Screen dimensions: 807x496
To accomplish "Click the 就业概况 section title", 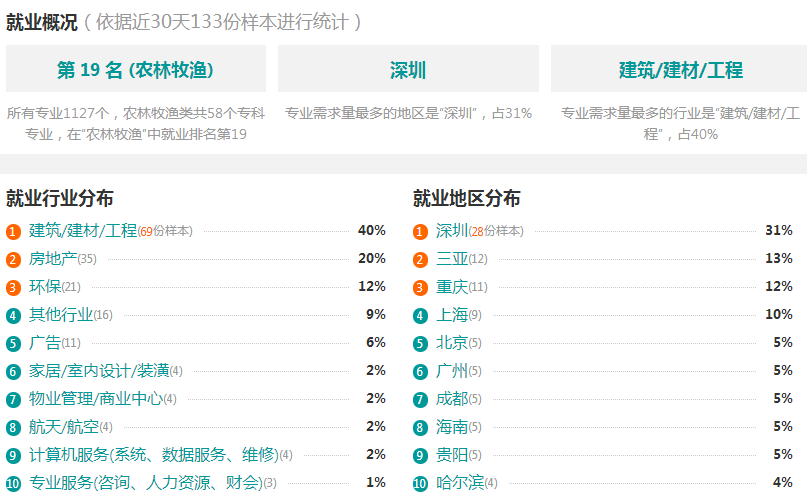I will 42,22.
